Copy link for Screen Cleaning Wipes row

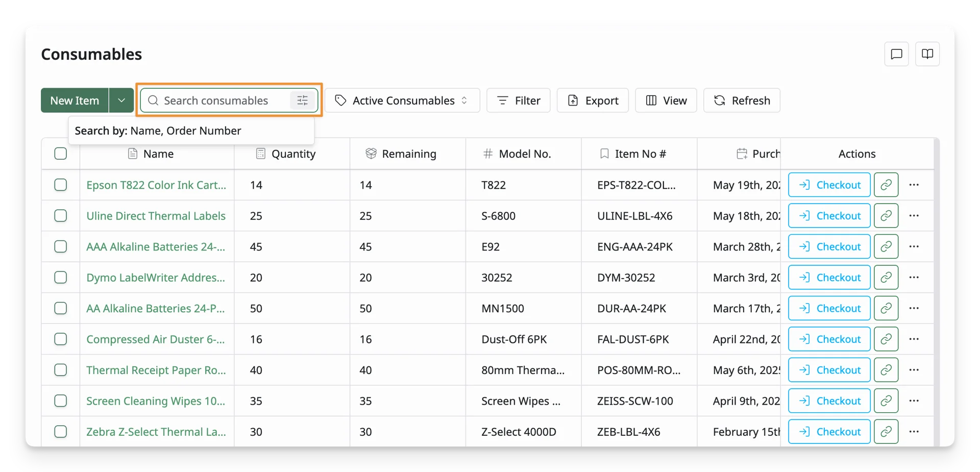click(886, 401)
